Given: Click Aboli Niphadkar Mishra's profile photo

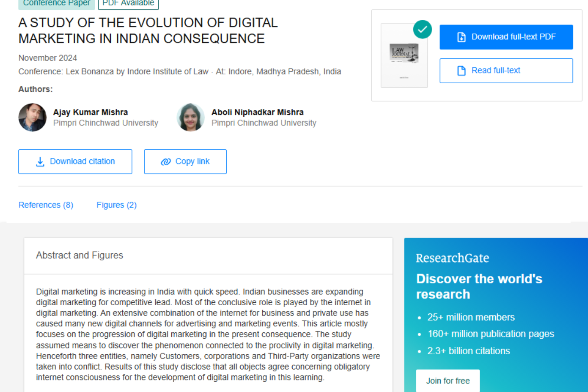Looking at the screenshot, I should coord(190,117).
